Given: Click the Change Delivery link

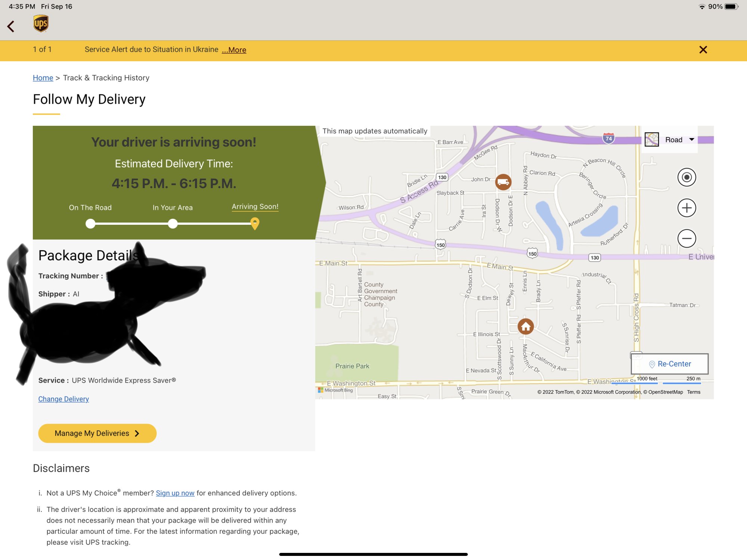Looking at the screenshot, I should click(x=63, y=399).
